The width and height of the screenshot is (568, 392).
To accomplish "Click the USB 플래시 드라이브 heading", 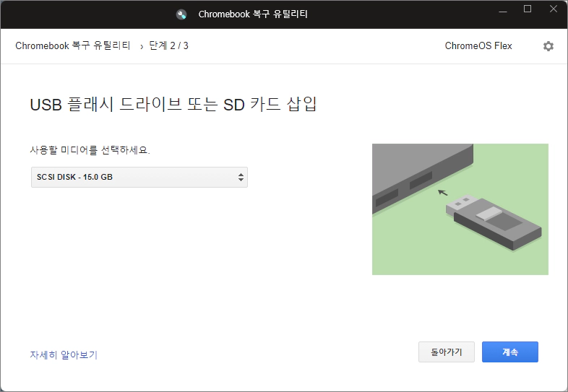I will (x=173, y=104).
